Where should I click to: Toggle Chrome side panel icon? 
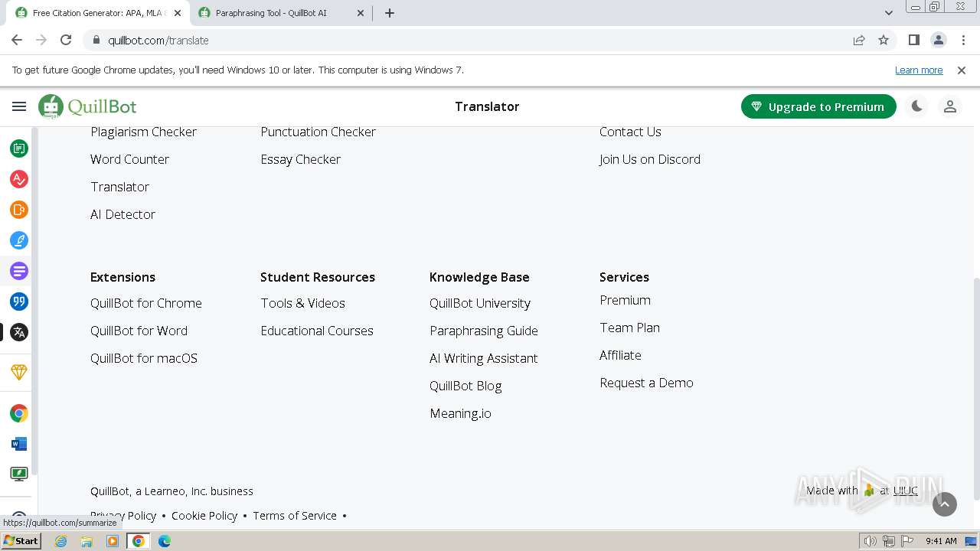(x=914, y=40)
